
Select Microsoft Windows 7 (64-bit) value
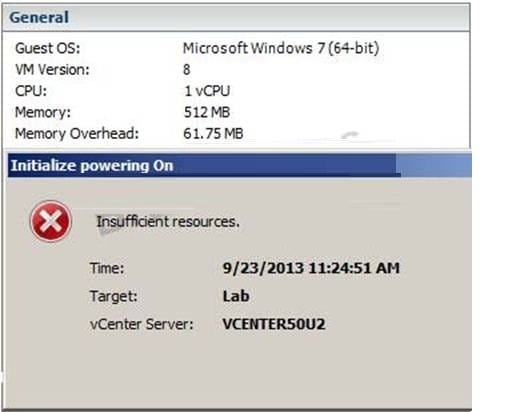tap(281, 48)
